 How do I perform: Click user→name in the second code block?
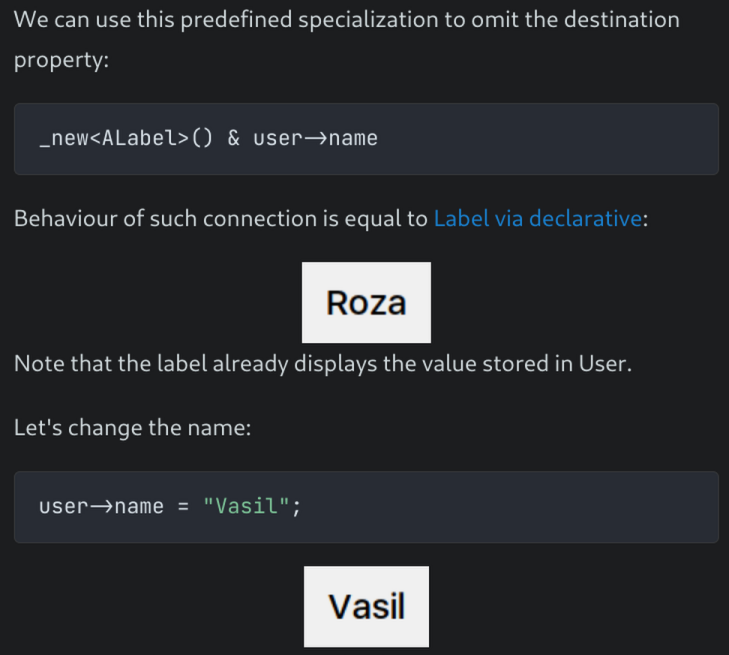point(101,507)
